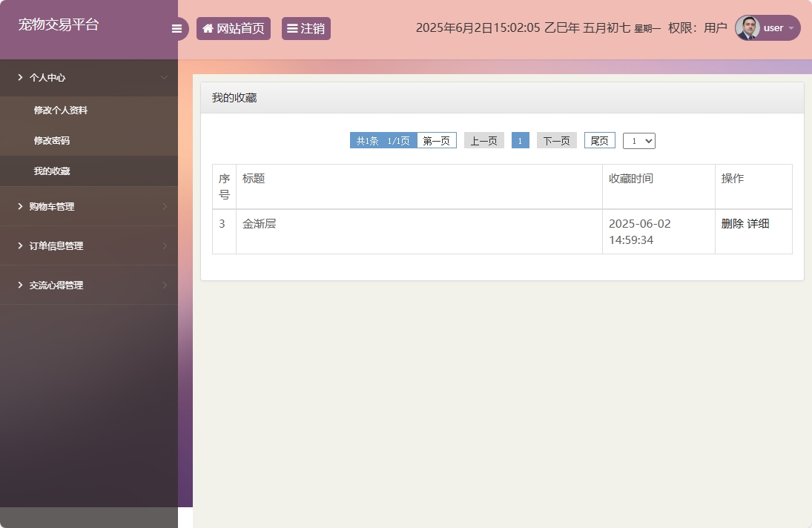Click 删除 to remove the 金渐层 favorite
This screenshot has width=812, height=528.
pos(731,222)
